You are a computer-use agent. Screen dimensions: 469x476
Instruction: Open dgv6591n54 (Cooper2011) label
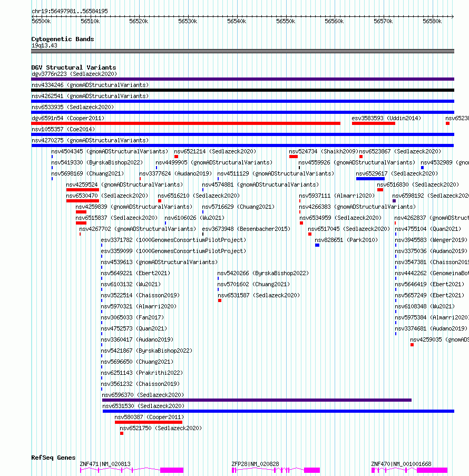(68, 119)
